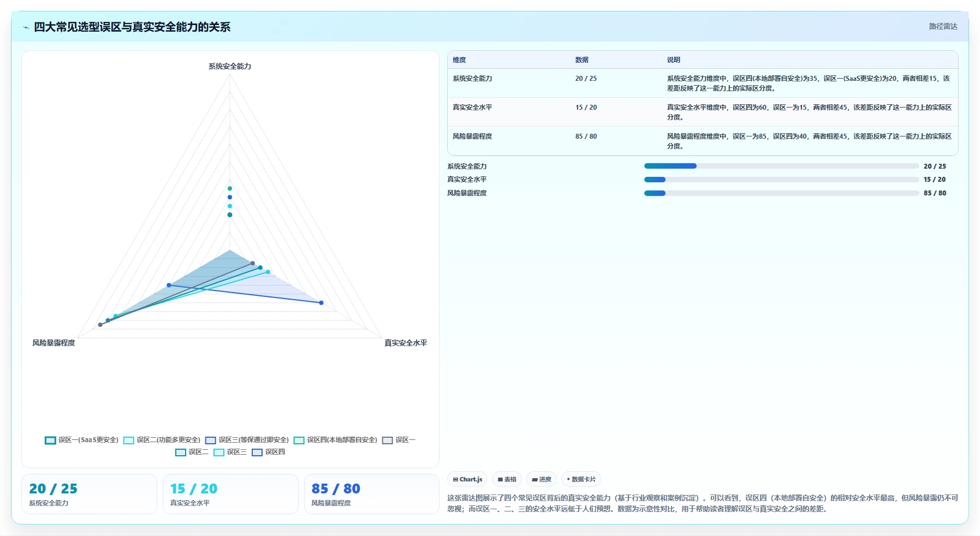This screenshot has width=980, height=536.
Task: Toggle legend 误区一(SaaS更安全) series
Action: (x=81, y=440)
